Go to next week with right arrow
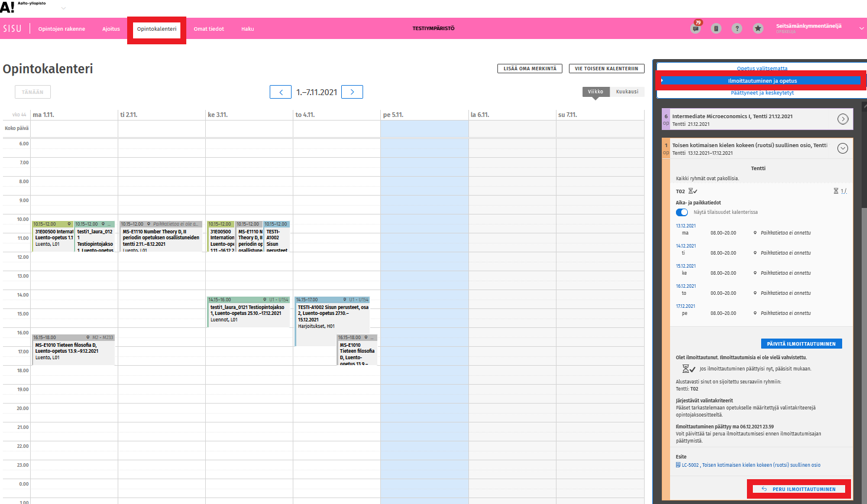Viewport: 867px width, 504px height. click(352, 92)
